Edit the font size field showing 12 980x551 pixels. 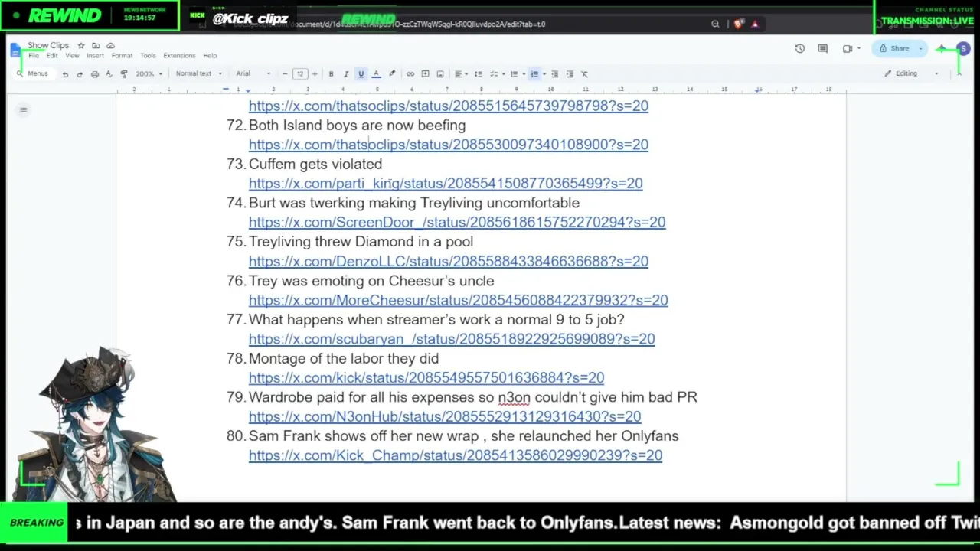(x=300, y=74)
